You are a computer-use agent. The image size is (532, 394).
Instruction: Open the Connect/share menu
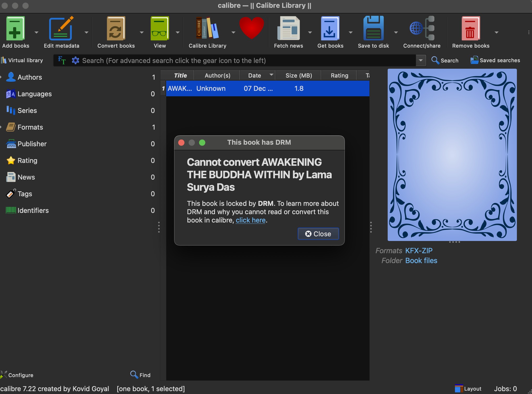point(421,29)
